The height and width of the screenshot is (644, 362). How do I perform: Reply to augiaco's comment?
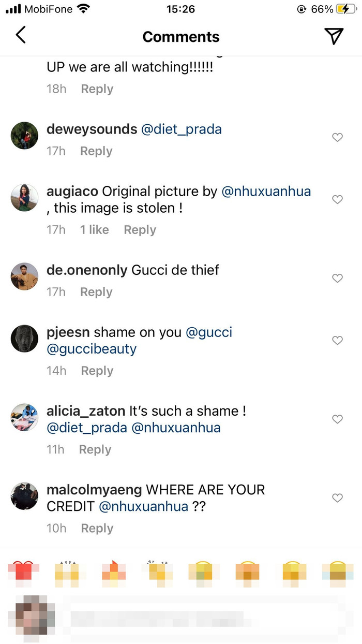(140, 229)
